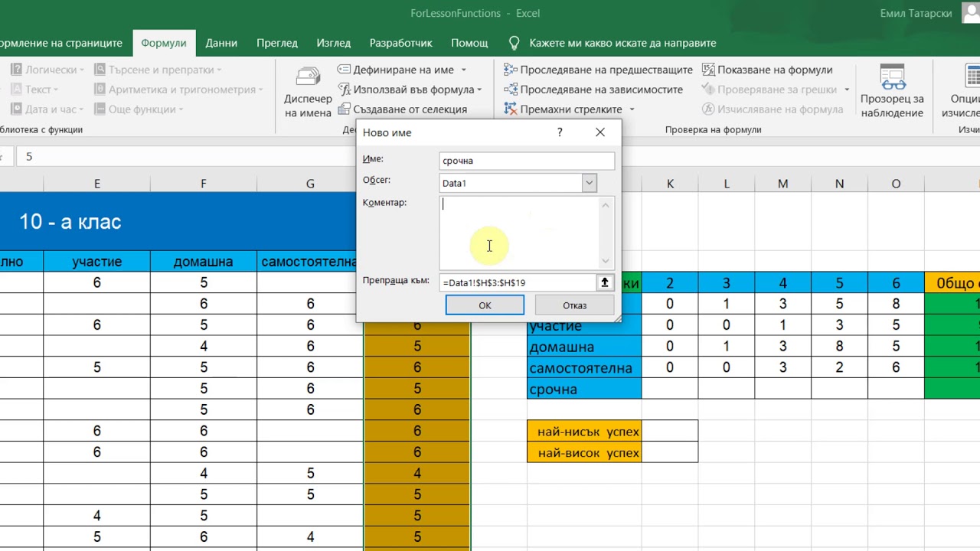Open the Watch Window (Прозорец за наблюдение)

(891, 93)
